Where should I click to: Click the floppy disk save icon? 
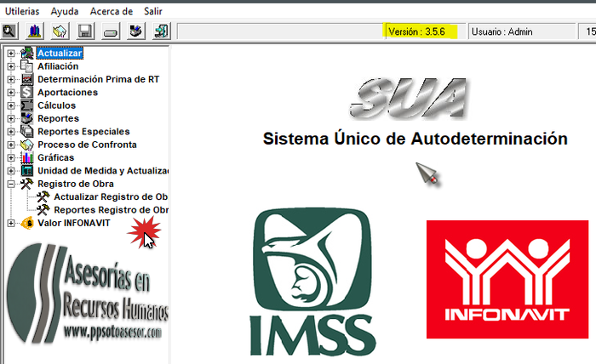coord(85,31)
